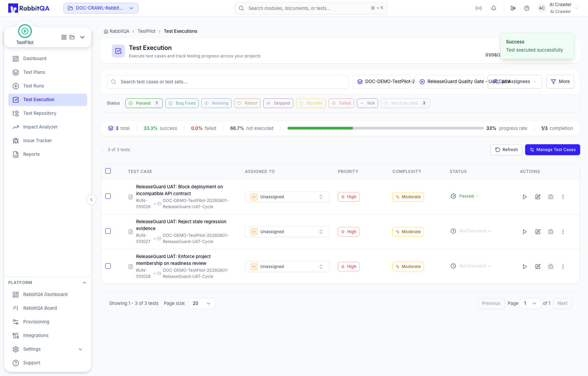This screenshot has height=376, width=588.
Task: Open the DOC-CRAWL-Rabbit project dropdown
Action: pos(101,8)
